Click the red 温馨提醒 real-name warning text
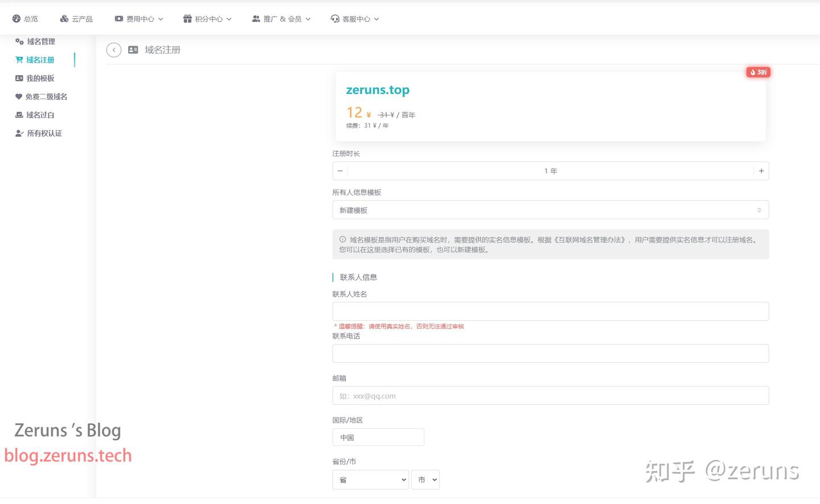The width and height of the screenshot is (820, 504). click(399, 326)
